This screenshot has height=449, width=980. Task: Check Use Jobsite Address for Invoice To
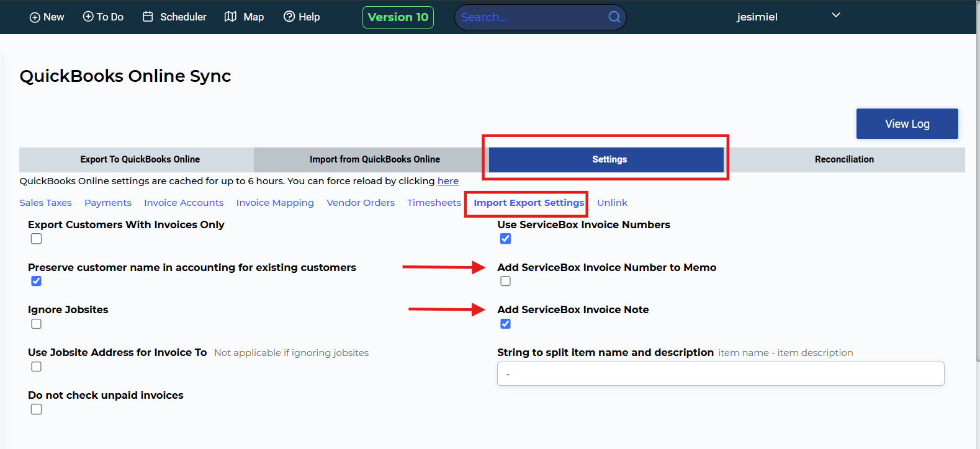point(37,367)
